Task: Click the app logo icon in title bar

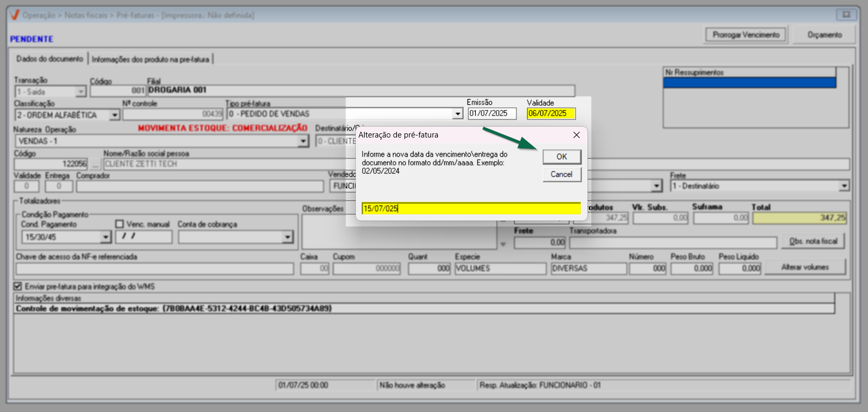Action: pos(15,15)
